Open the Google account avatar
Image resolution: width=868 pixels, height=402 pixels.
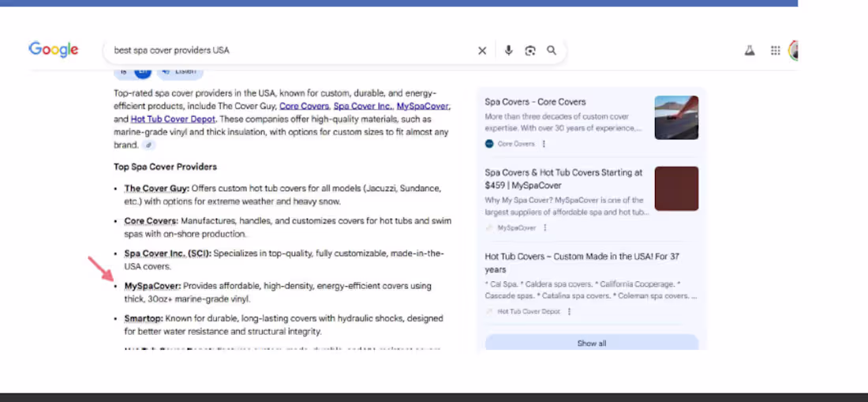(793, 51)
